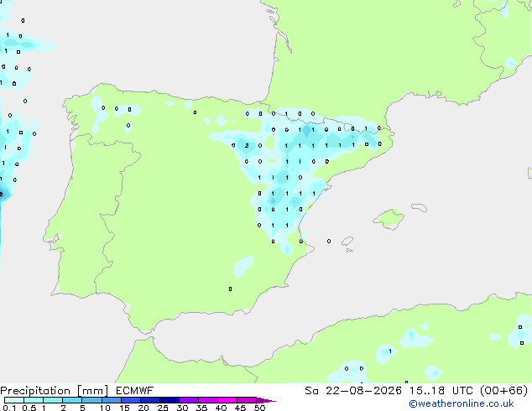This screenshot has width=532, height=411.
Task: Select the 45–50 mm legend color box
Action: (247, 400)
